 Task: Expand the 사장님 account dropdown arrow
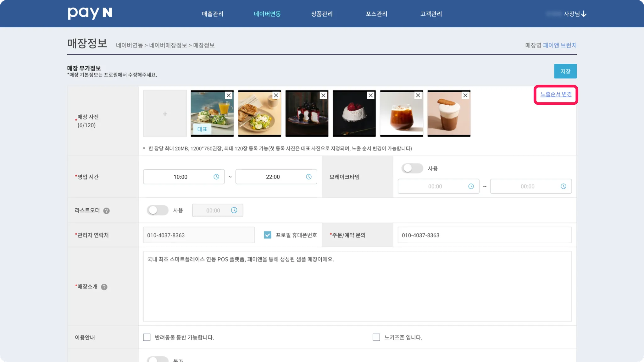[x=584, y=14]
